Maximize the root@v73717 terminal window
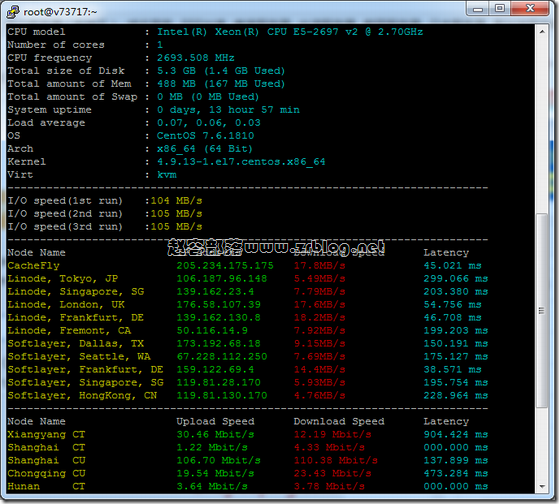This screenshot has width=559, height=504. (500, 9)
